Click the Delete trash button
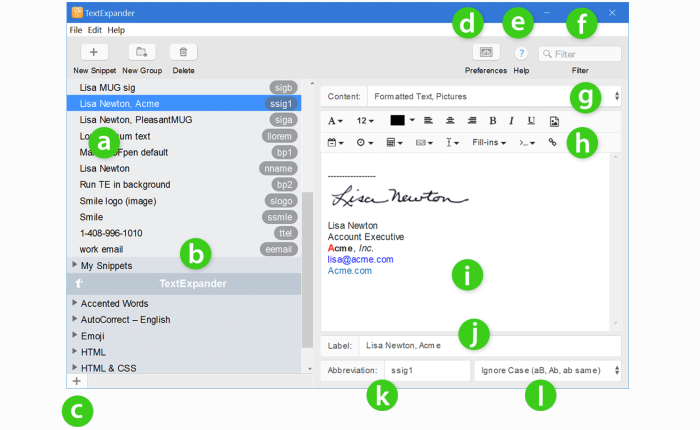 tap(183, 52)
